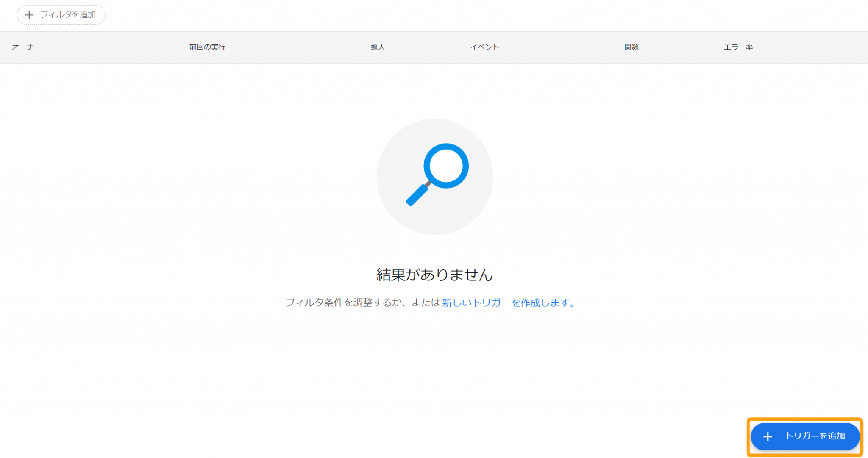
Task: Sort triggers by the イベント column
Action: (485, 47)
